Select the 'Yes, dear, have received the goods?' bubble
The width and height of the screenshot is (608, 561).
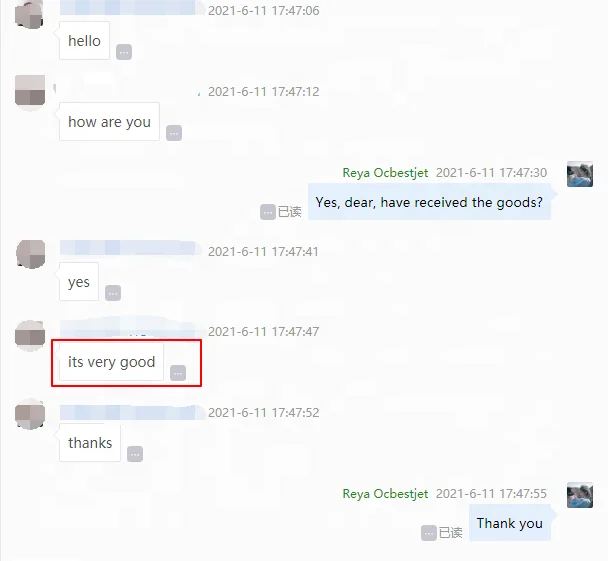click(429, 202)
